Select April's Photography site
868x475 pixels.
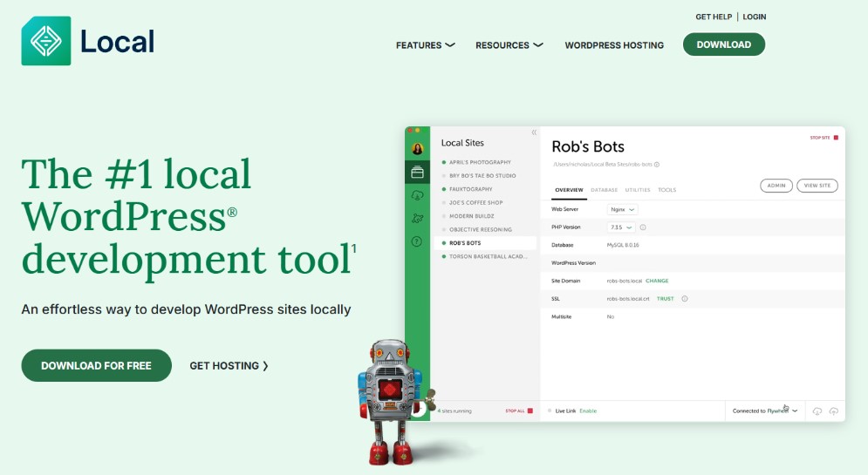pos(480,163)
